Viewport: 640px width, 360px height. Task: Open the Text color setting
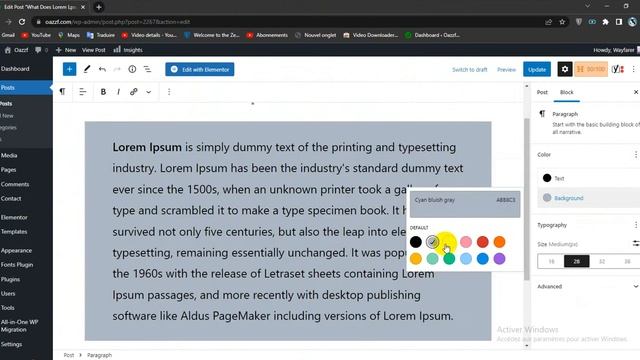(x=588, y=178)
